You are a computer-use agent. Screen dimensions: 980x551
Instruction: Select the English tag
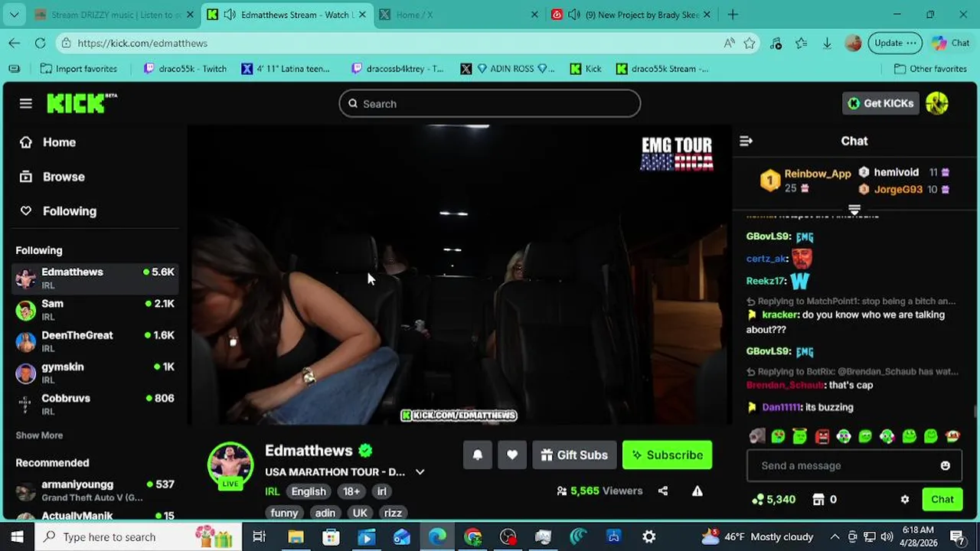(x=309, y=491)
